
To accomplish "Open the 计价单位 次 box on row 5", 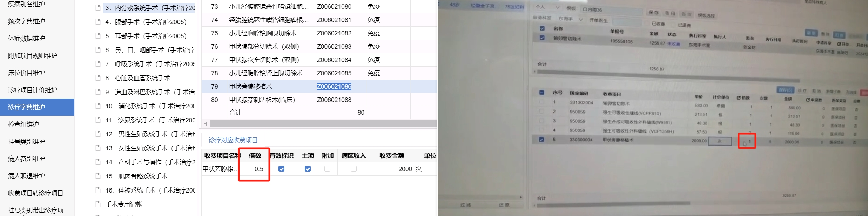I will (x=720, y=141).
